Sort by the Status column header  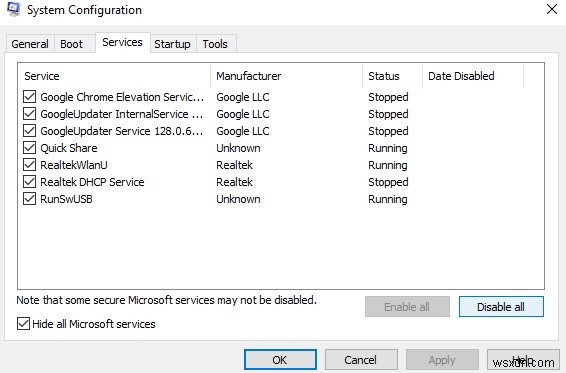point(392,76)
